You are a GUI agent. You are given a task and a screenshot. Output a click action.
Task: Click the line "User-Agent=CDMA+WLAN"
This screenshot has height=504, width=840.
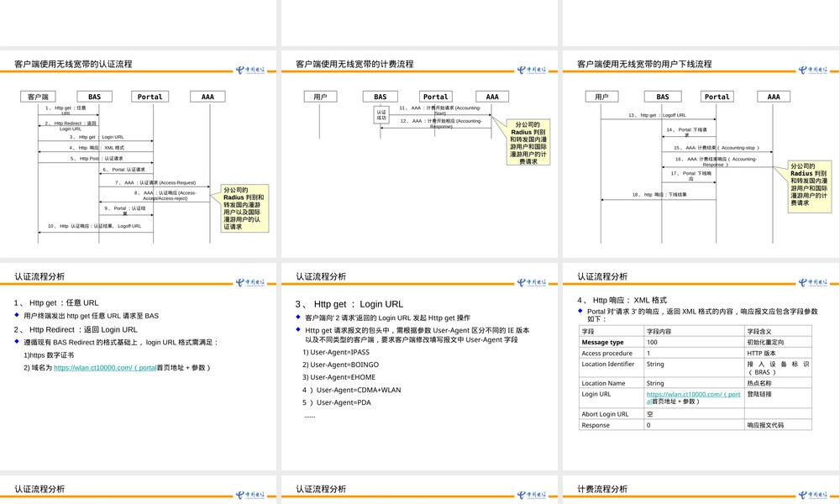click(359, 391)
